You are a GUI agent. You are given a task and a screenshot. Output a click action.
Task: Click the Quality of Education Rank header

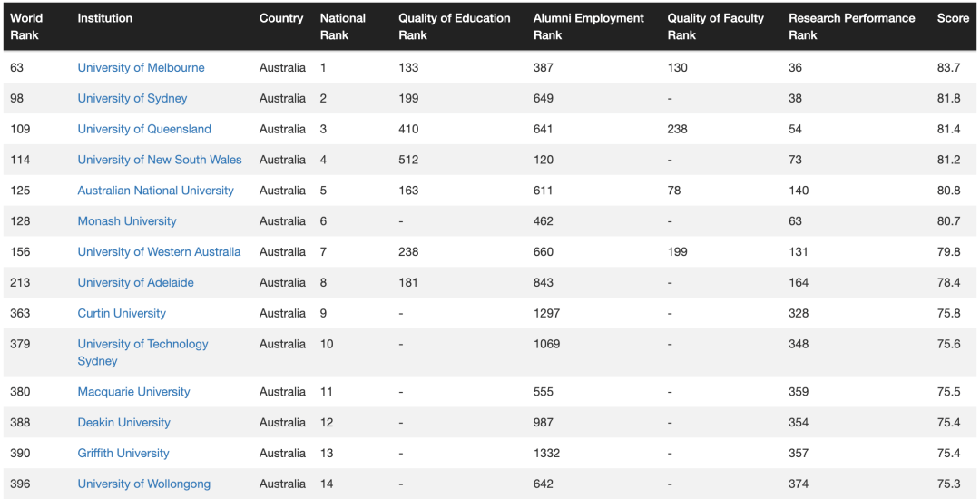point(455,26)
